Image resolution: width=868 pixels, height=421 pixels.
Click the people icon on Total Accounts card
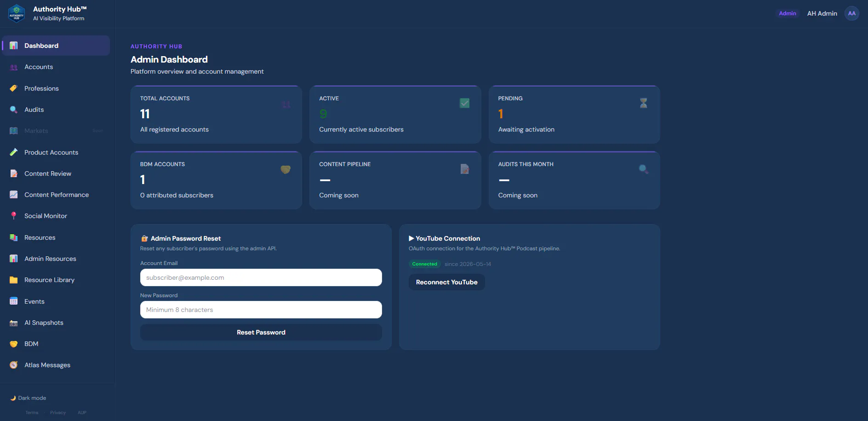[286, 104]
